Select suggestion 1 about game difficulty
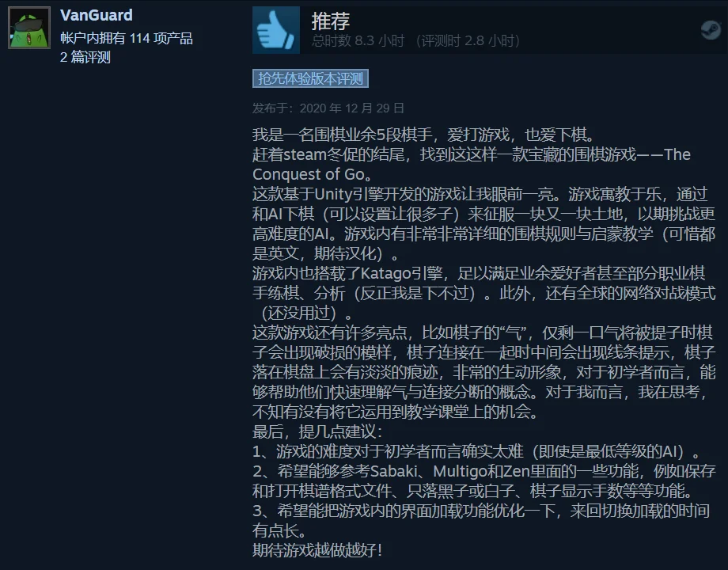 (476, 451)
